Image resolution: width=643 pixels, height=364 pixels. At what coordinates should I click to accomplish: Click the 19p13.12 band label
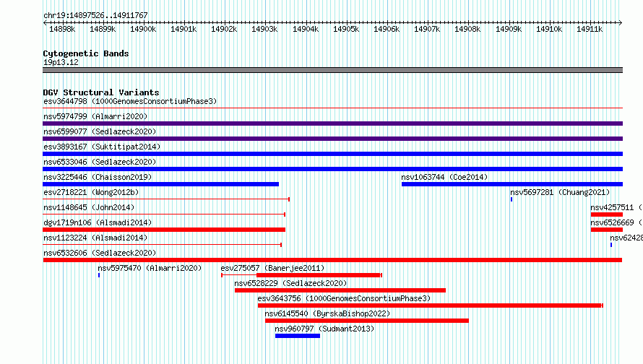(x=61, y=62)
